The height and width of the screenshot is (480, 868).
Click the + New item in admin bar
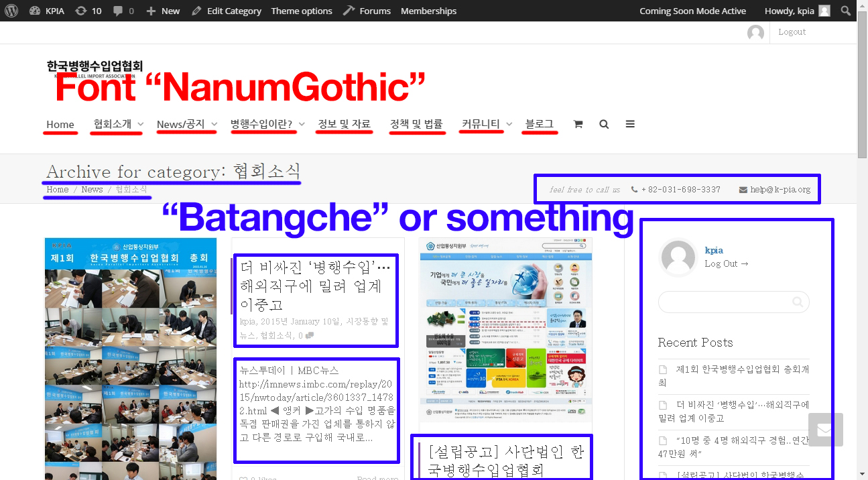[163, 11]
